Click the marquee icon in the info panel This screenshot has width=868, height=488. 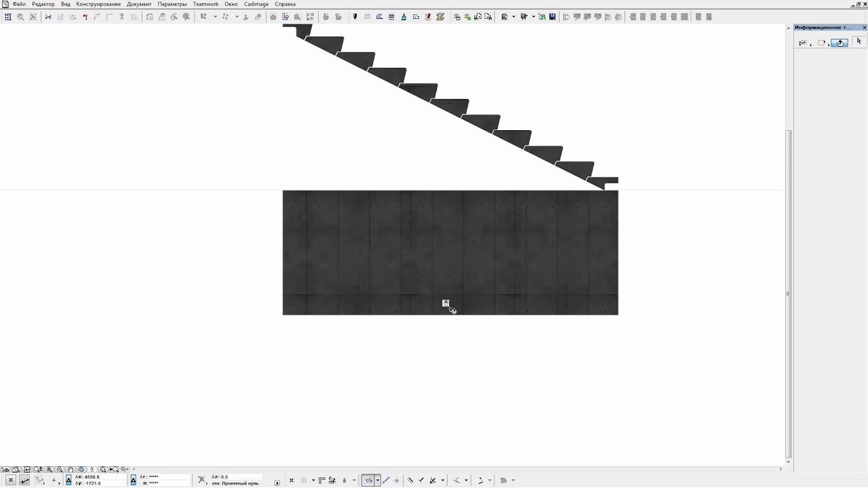pyautogui.click(x=822, y=43)
